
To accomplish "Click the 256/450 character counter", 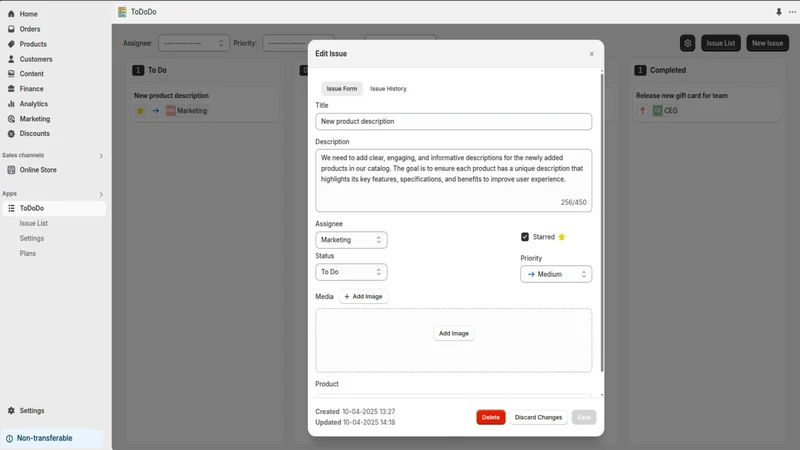I will 573,203.
